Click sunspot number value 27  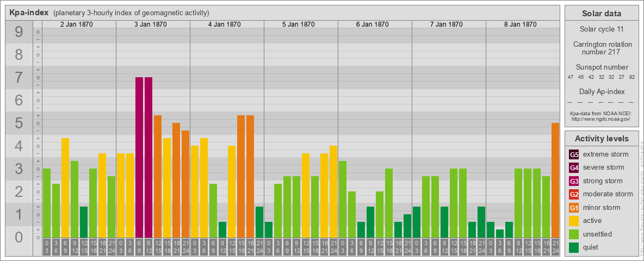(621, 77)
